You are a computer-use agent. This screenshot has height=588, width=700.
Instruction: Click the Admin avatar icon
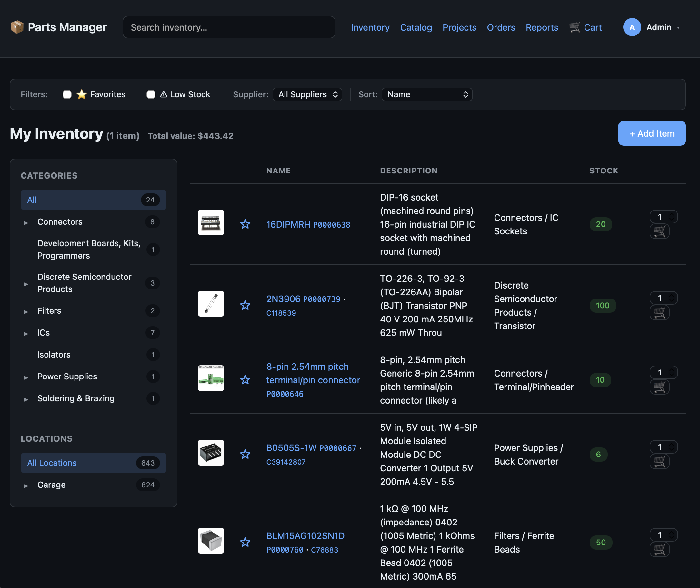[632, 27]
